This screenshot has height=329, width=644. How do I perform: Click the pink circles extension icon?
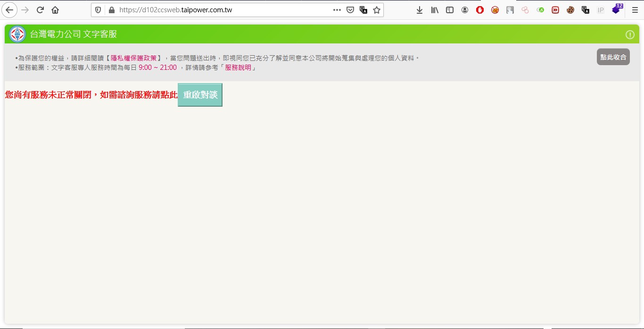[525, 10]
